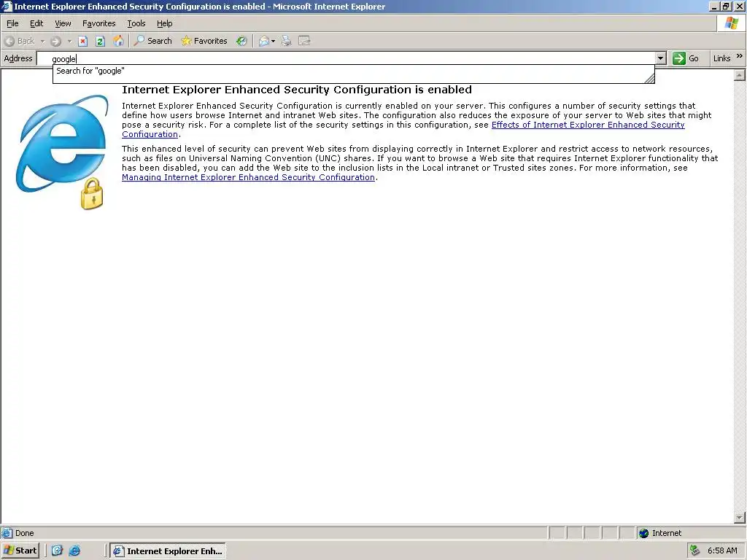Click the scrollbar down arrow

pyautogui.click(x=740, y=518)
